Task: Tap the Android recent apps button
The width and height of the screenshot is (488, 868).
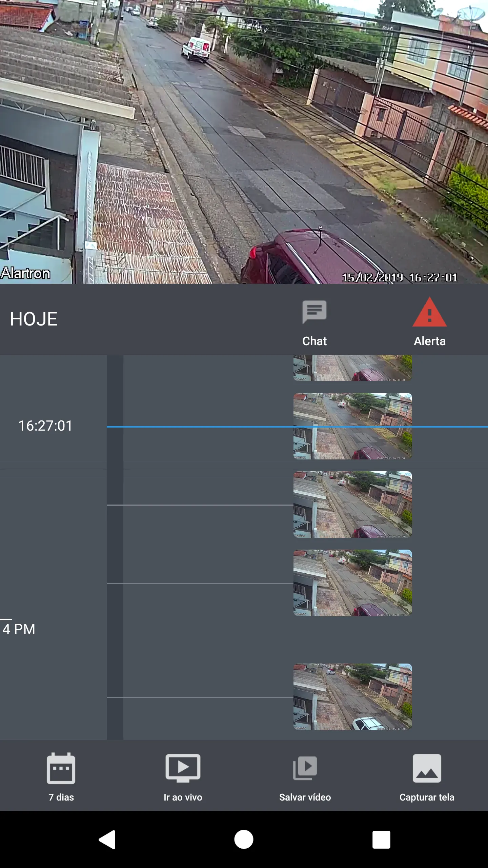Action: coord(381,840)
